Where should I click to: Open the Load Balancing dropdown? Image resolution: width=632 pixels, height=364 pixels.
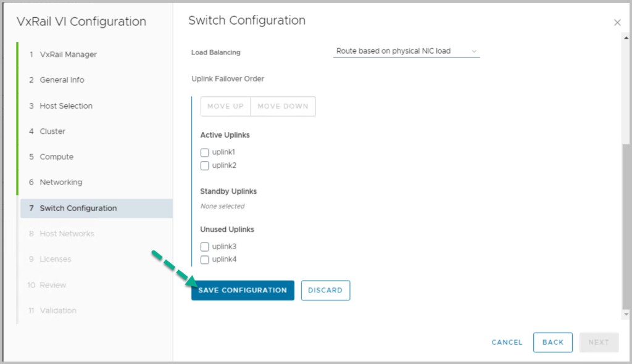406,51
